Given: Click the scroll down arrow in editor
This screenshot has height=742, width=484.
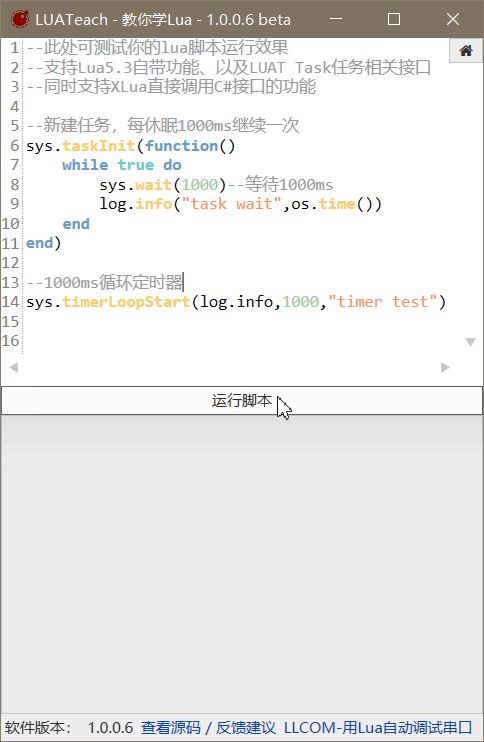Looking at the screenshot, I should (470, 342).
